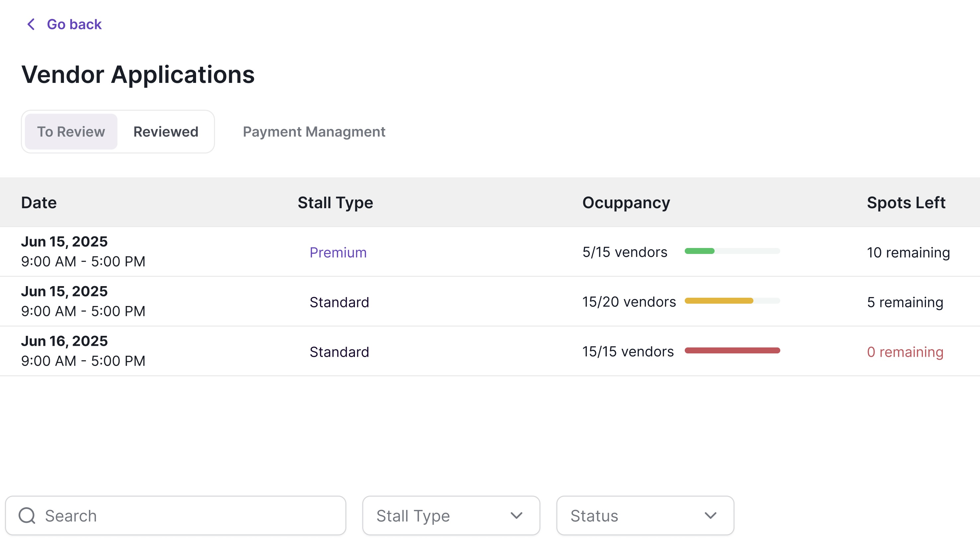Click the Stall Type dropdown chevron
This screenshot has width=980, height=551.
[x=516, y=516]
